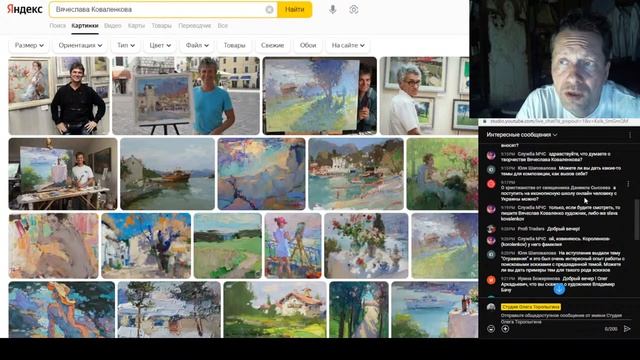
Task: Start voice search with the microphone icon
Action: [333, 9]
